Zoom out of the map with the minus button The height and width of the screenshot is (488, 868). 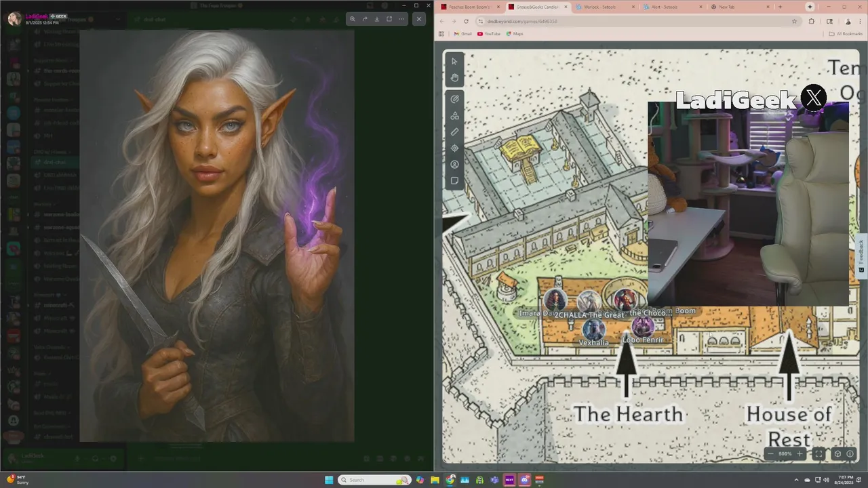770,453
